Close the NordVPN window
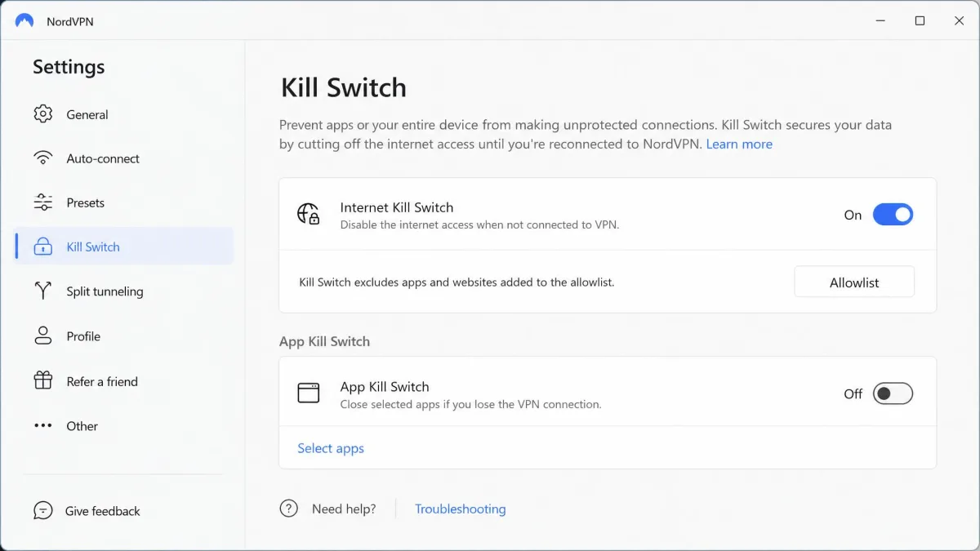The height and width of the screenshot is (551, 980). (x=960, y=21)
